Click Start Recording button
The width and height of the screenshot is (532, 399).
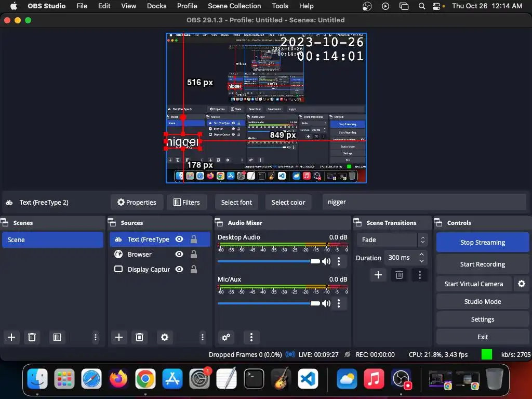pyautogui.click(x=483, y=264)
